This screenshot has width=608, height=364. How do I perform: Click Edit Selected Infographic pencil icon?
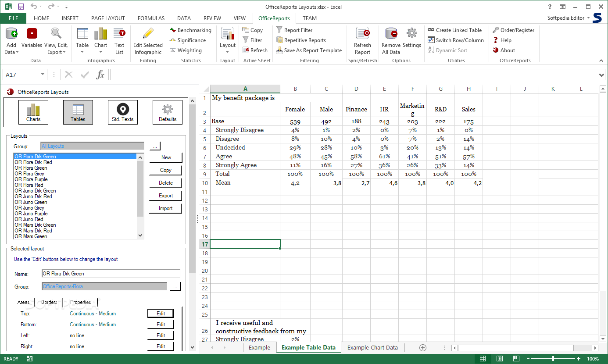(x=148, y=34)
